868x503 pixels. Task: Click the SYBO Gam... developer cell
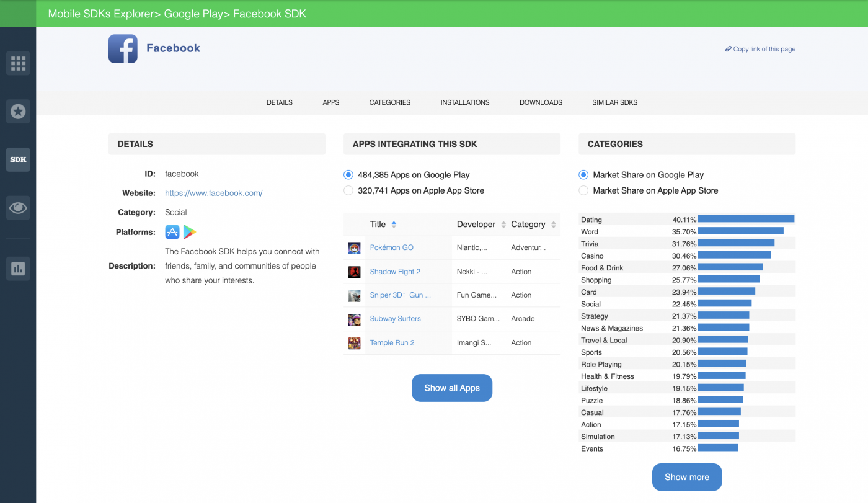point(478,319)
